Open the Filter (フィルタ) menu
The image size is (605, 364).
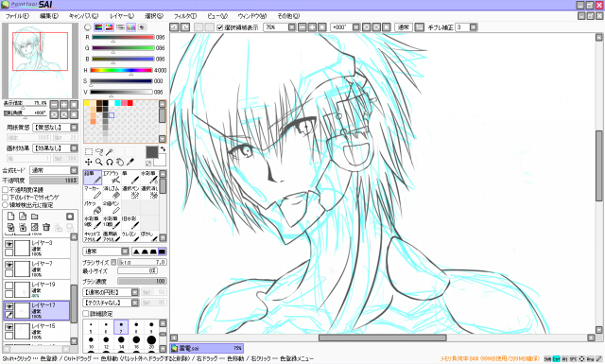click(x=185, y=16)
